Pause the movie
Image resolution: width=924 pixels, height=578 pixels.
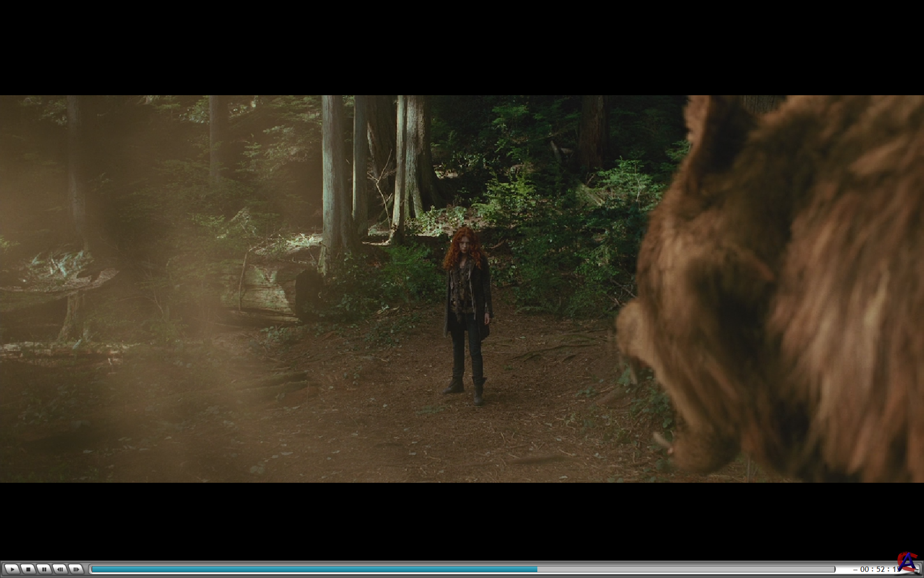pos(44,569)
